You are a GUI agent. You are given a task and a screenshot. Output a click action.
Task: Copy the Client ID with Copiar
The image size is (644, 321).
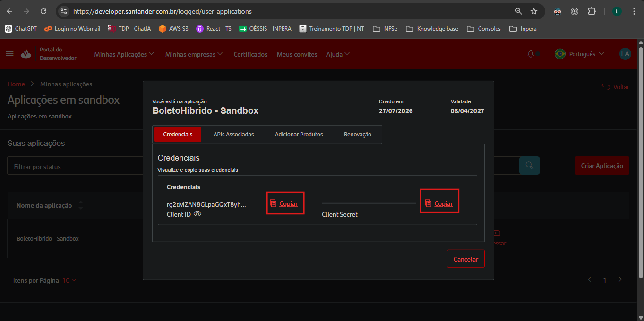coord(284,203)
